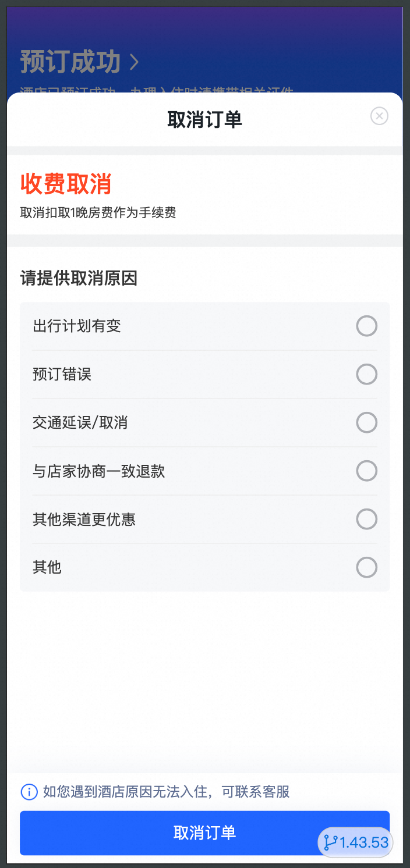This screenshot has height=868, width=410.
Task: Click the 预订成功 heading text
Action: pyautogui.click(x=70, y=62)
